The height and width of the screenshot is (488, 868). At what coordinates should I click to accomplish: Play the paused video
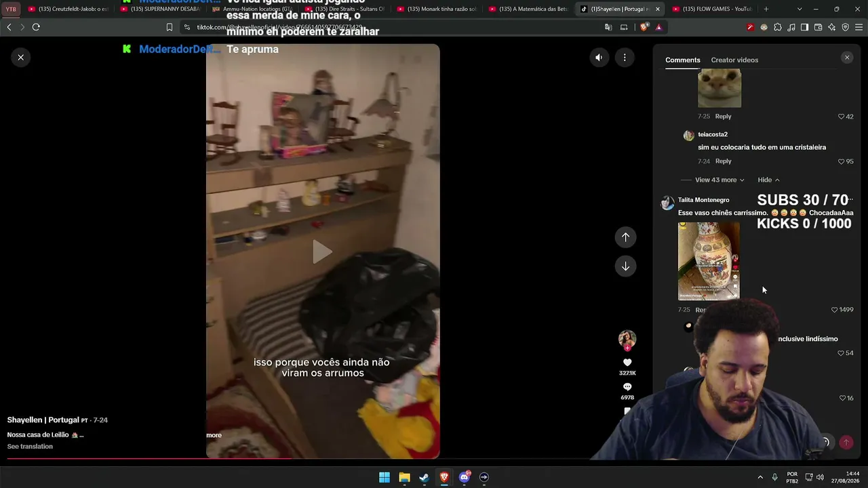(322, 251)
